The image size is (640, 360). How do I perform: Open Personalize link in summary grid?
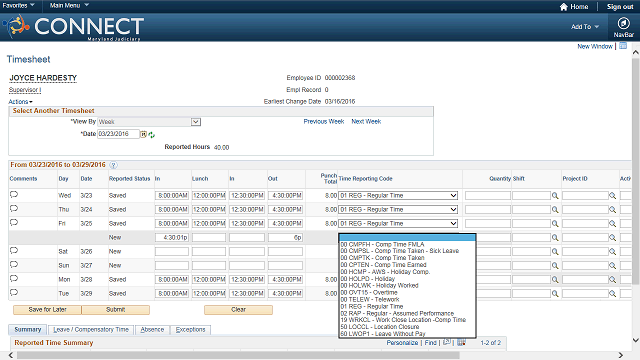click(402, 343)
